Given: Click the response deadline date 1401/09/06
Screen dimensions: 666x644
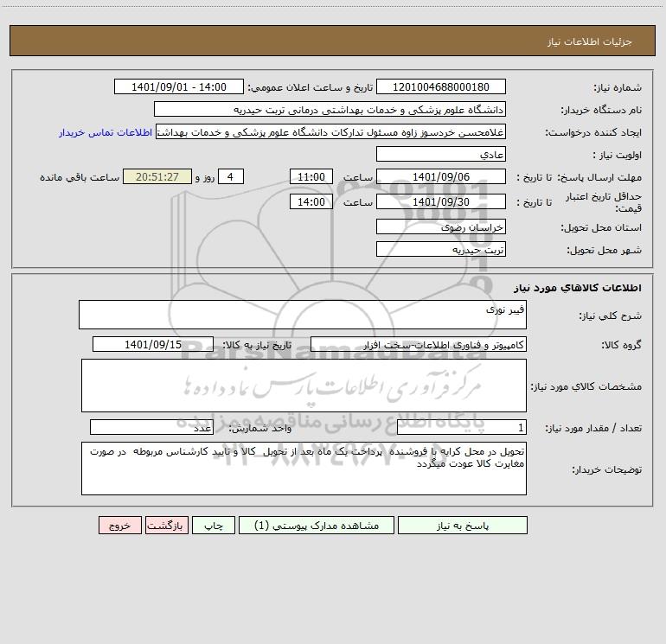Looking at the screenshot, I should [x=441, y=176].
